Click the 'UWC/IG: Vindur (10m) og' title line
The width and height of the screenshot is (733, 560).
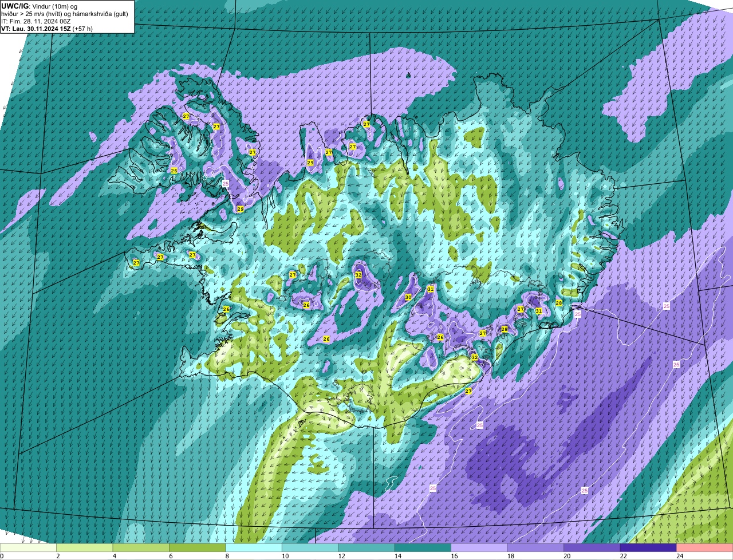tap(39, 6)
